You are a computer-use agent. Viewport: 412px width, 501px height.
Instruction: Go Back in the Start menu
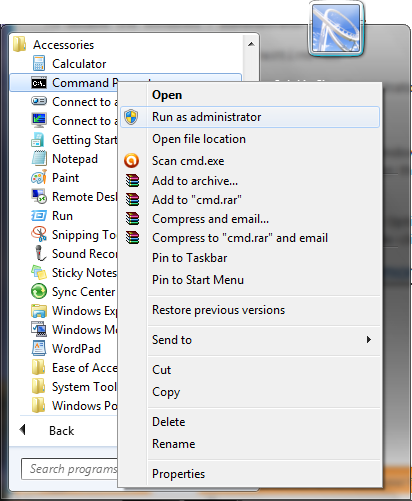click(x=61, y=431)
